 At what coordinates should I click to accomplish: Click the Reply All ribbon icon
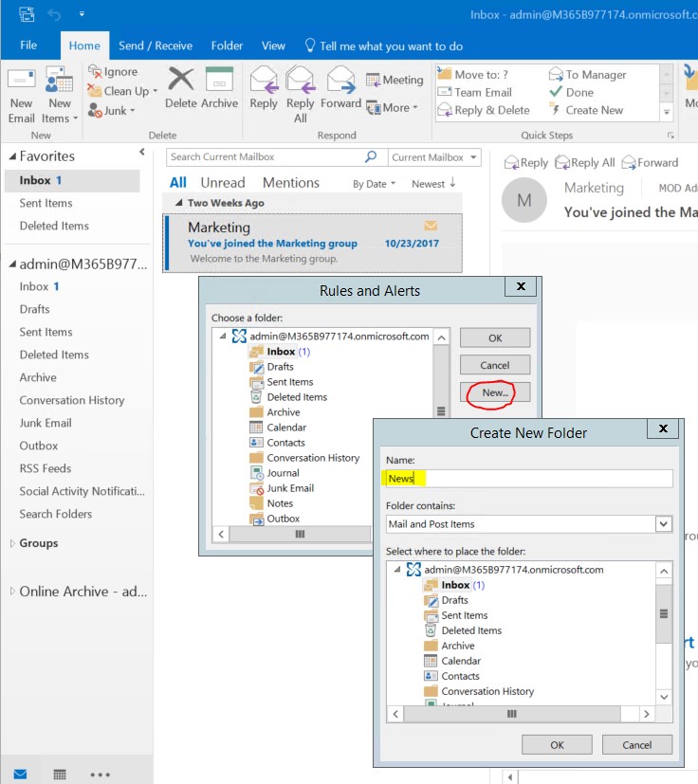[x=301, y=80]
